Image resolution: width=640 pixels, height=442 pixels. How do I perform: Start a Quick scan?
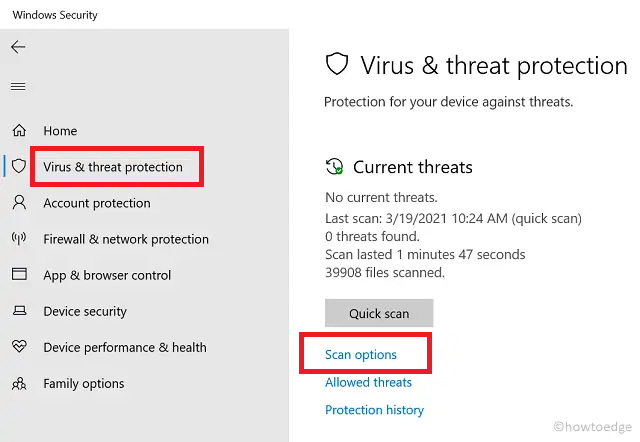(379, 314)
